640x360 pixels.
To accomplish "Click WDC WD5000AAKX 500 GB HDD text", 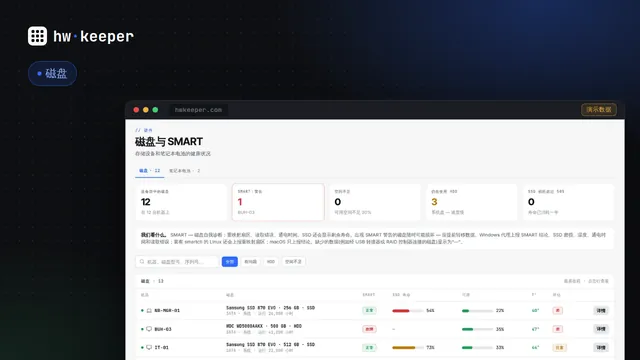I will 264,326.
